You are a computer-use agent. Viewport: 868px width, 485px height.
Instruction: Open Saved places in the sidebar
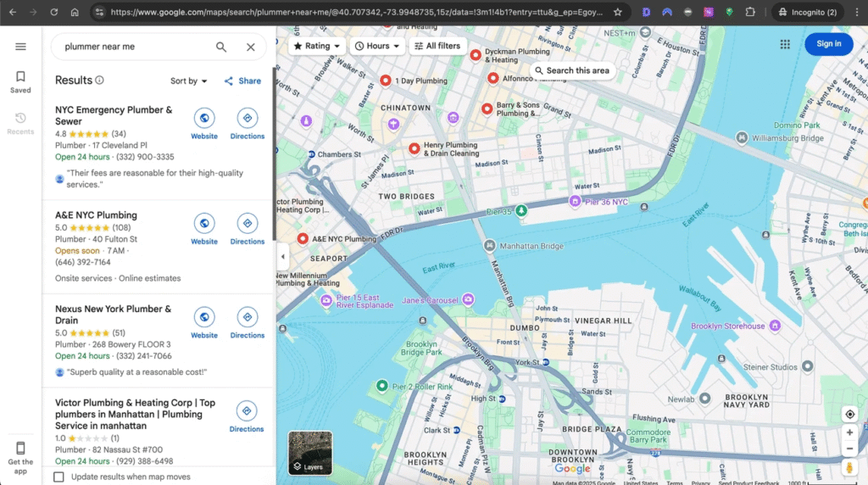pos(20,81)
